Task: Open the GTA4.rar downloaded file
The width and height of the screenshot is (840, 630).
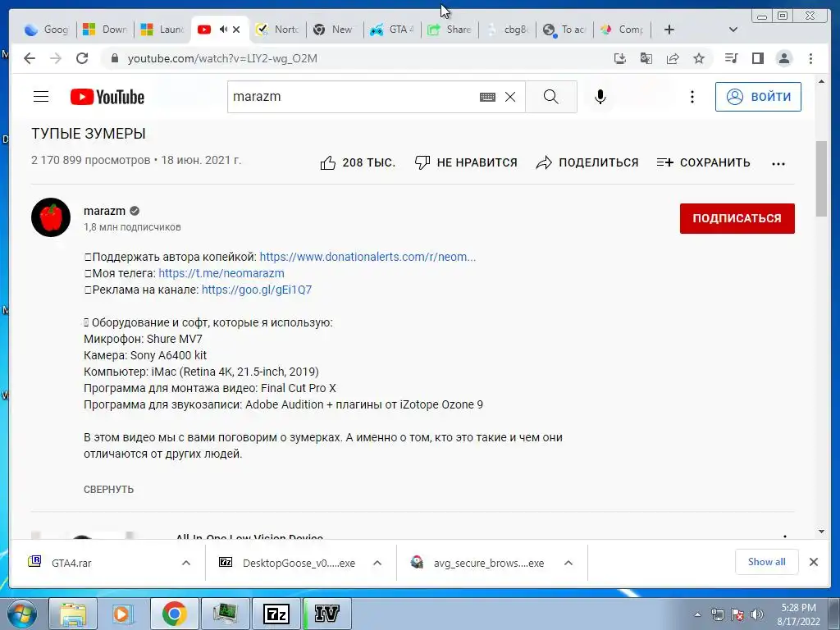Action: click(71, 563)
